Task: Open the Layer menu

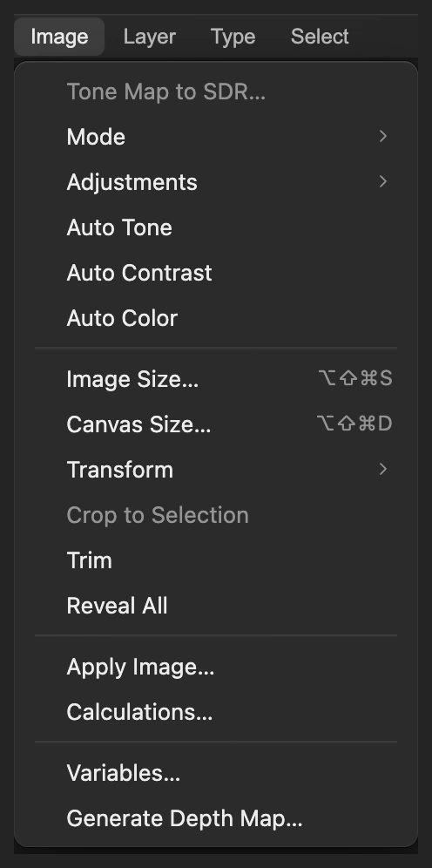Action: 149,37
